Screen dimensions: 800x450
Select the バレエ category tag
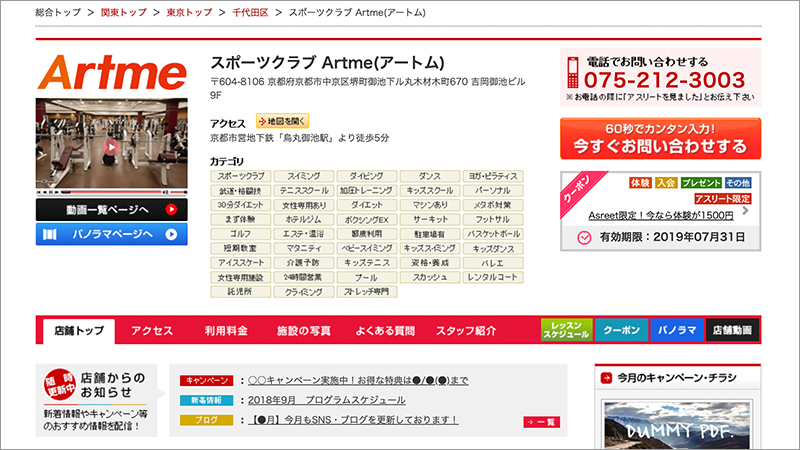pos(493,263)
